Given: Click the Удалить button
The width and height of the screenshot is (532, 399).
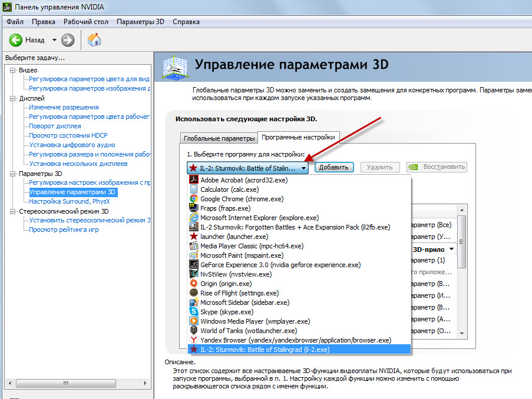Looking at the screenshot, I should coord(379,167).
